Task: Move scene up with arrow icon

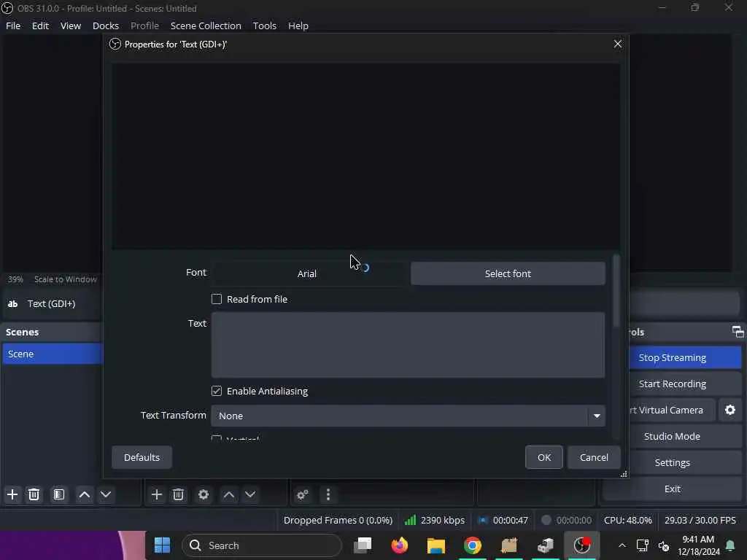Action: [85, 494]
